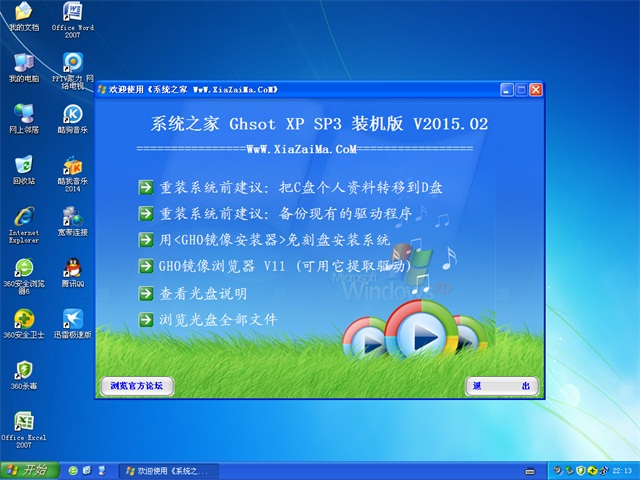
Task: Open the 迅雷极速版 (Thunder) desktop icon
Action: tap(72, 320)
